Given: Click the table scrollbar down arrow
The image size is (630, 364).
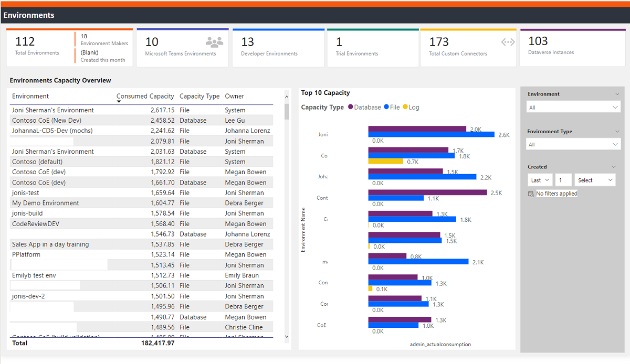Looking at the screenshot, I should 287,336.
